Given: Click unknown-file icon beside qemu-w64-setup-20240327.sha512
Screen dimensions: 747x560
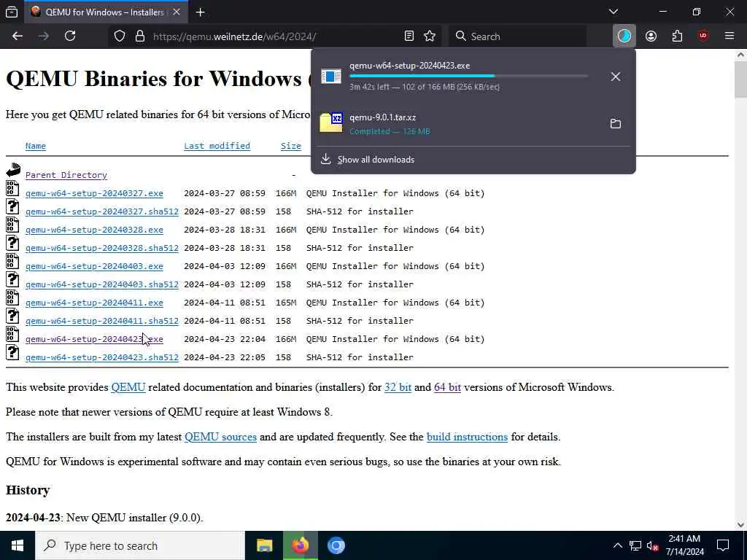Looking at the screenshot, I should [13, 206].
